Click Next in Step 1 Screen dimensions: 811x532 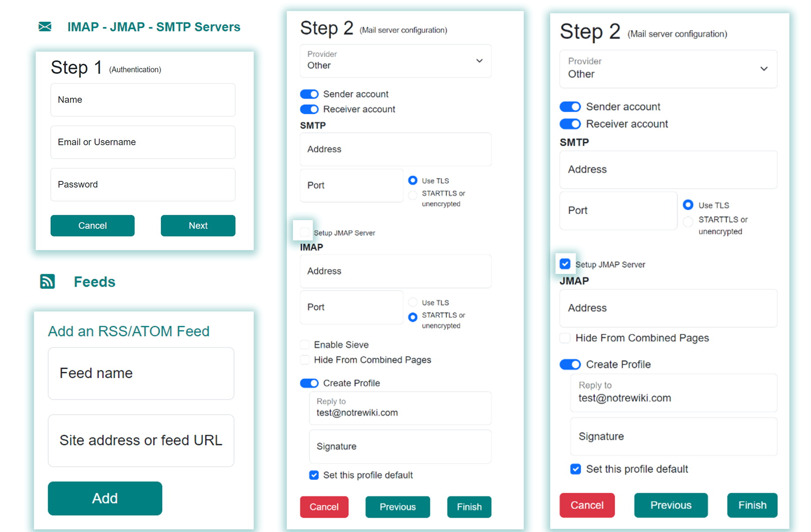[198, 226]
